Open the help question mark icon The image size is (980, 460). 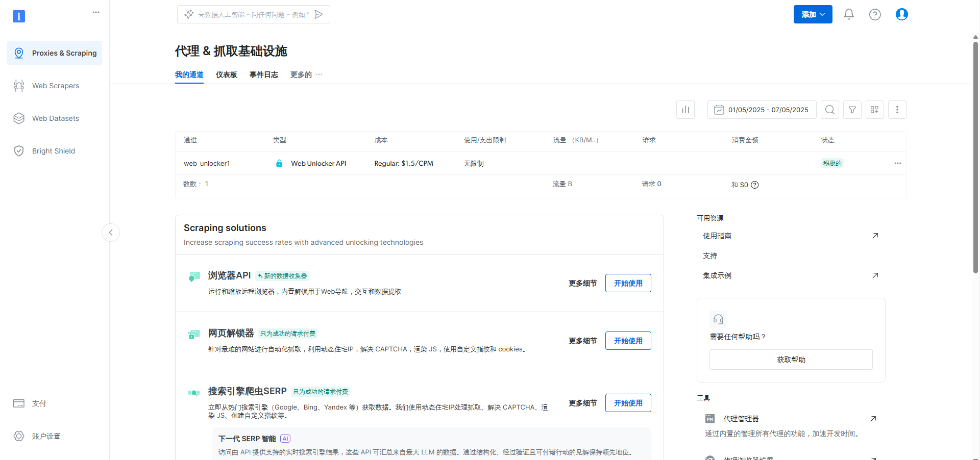tap(875, 14)
